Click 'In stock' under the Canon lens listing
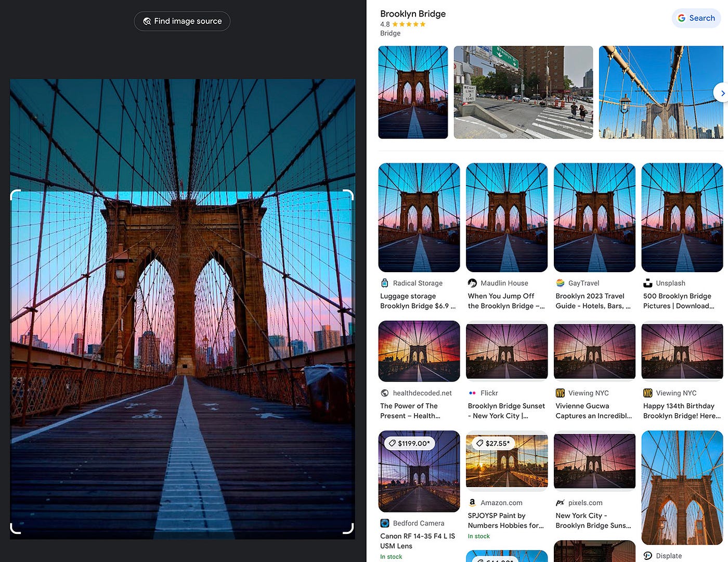The height and width of the screenshot is (562, 728). point(391,557)
